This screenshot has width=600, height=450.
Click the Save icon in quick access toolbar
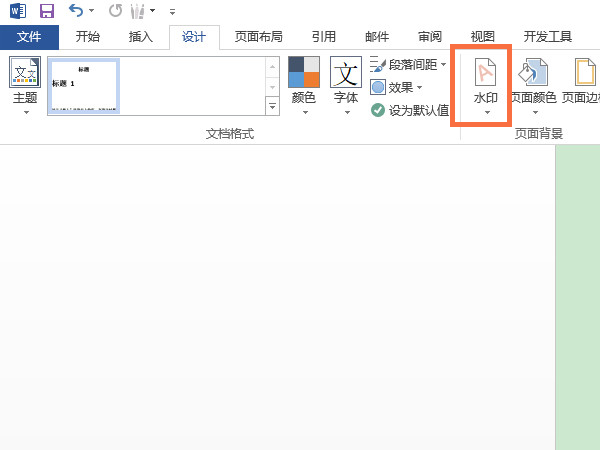[46, 11]
